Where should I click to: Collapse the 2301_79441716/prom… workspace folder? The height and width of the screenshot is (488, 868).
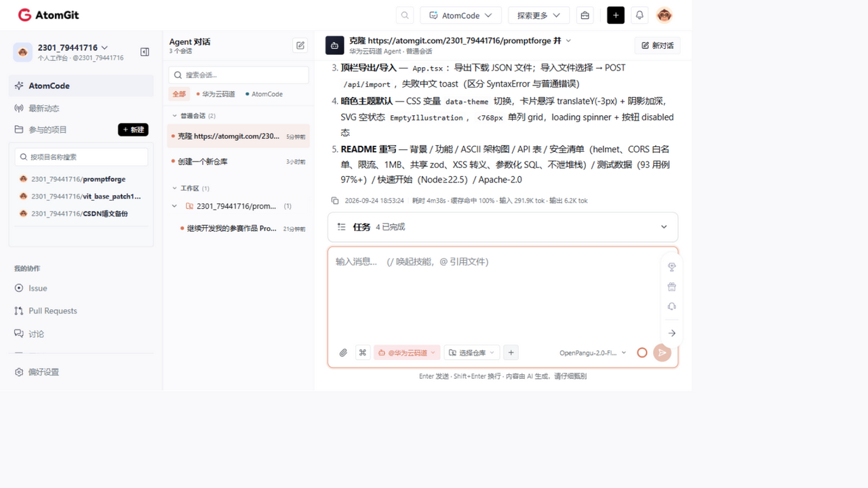click(175, 206)
